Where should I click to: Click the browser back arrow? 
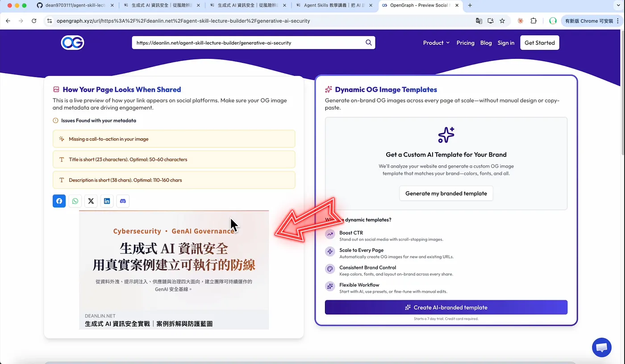pyautogui.click(x=8, y=21)
